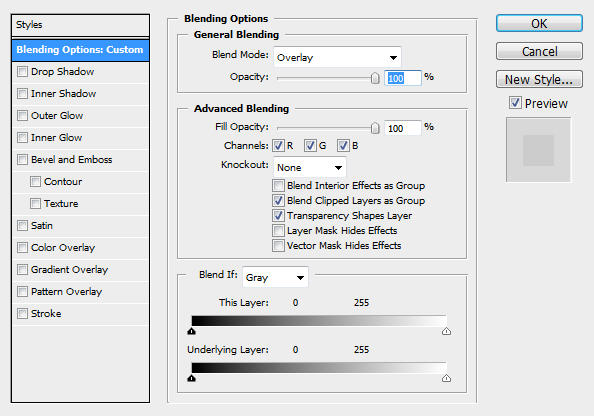This screenshot has height=416, width=594.
Task: Toggle the G channel checkbox
Action: (x=310, y=145)
